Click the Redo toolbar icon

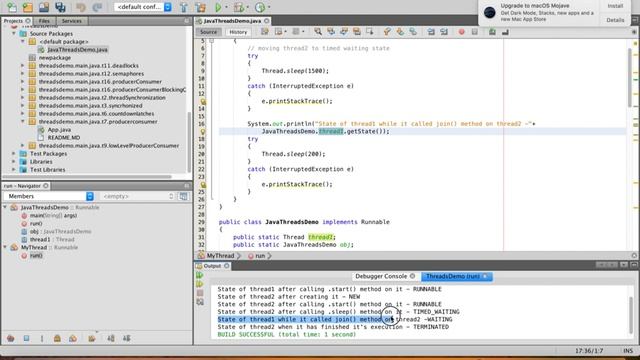click(x=97, y=7)
